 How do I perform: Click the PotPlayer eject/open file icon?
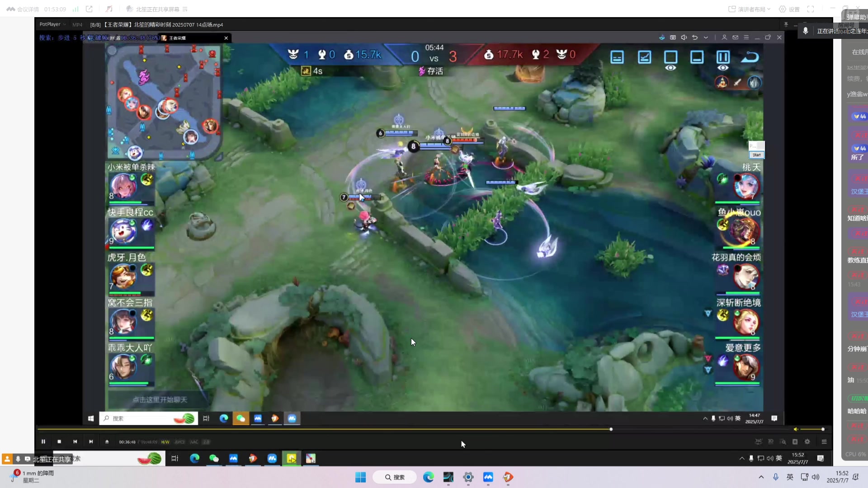pyautogui.click(x=107, y=442)
